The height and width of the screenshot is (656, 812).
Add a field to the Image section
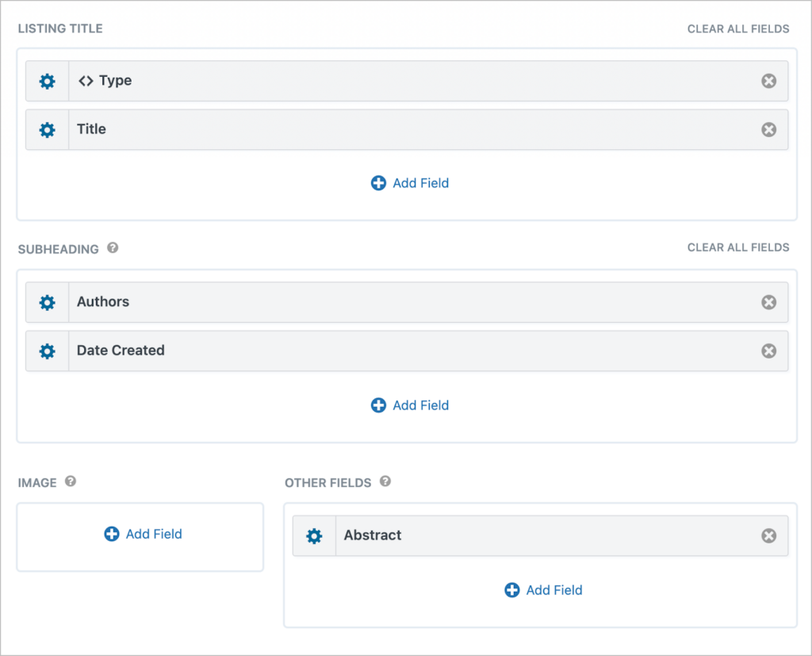point(143,534)
